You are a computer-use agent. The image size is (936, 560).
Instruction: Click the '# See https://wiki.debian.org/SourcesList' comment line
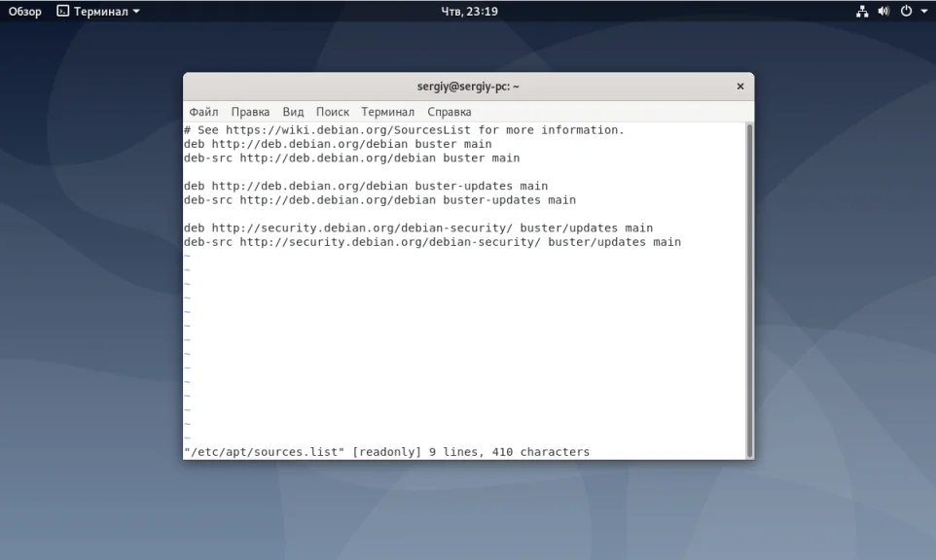[404, 130]
